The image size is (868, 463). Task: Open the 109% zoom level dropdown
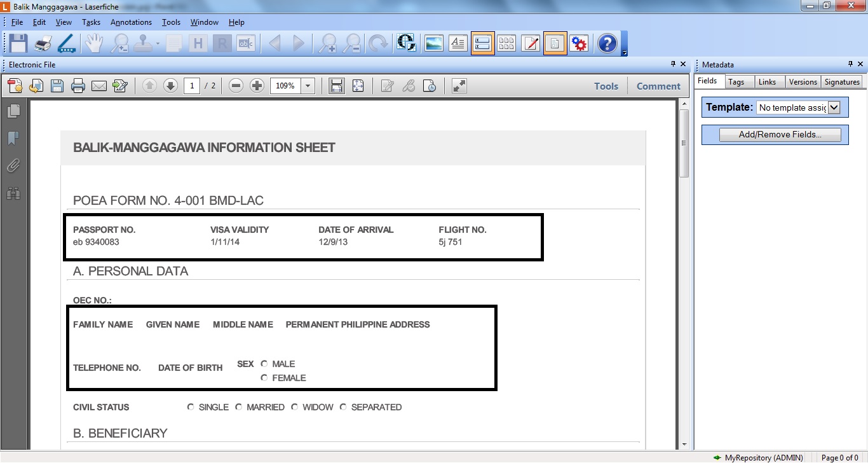pos(308,86)
